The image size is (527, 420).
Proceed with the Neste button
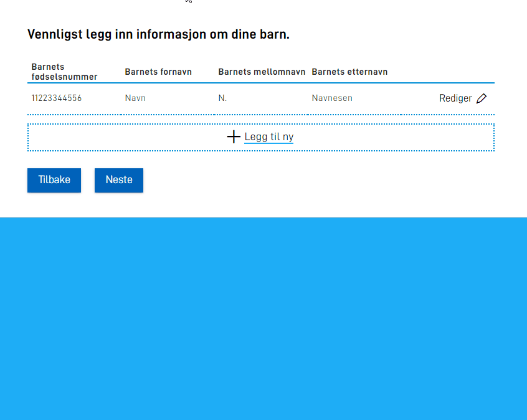119,180
